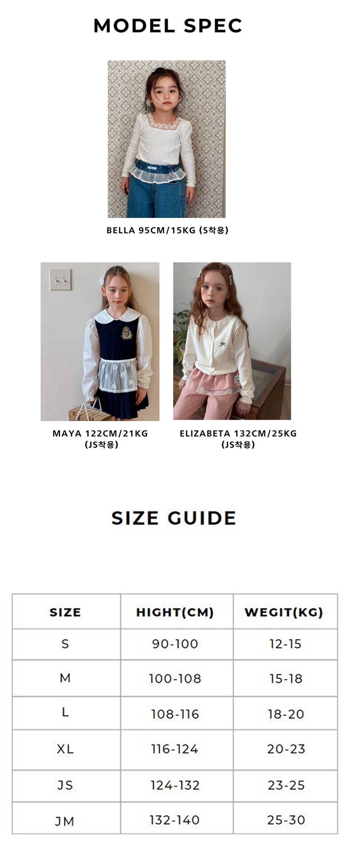Image resolution: width=346 pixels, height=868 pixels.
Task: Click the WEGIT(KG) column header
Action: [284, 612]
